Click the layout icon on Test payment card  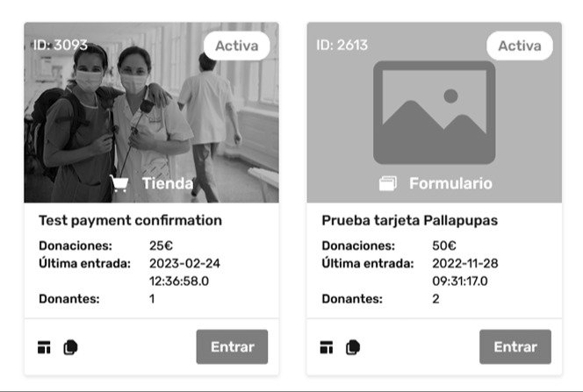click(44, 347)
